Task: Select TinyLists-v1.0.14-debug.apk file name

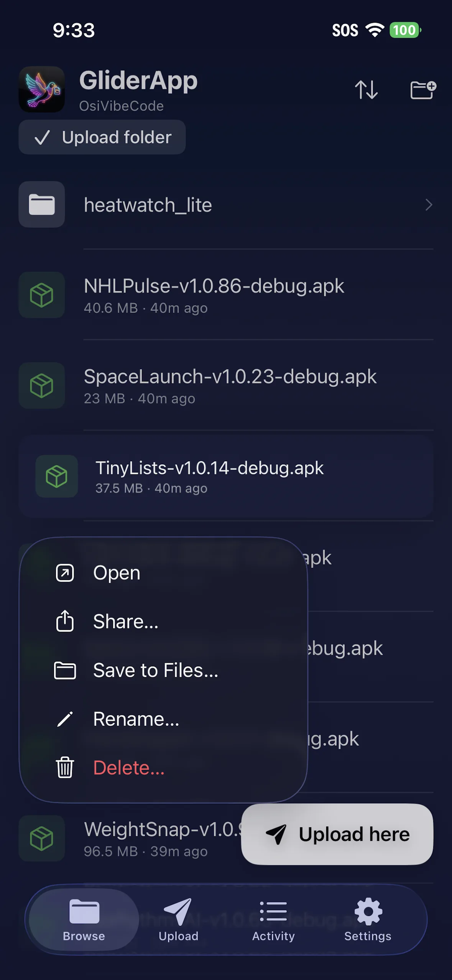Action: click(209, 468)
